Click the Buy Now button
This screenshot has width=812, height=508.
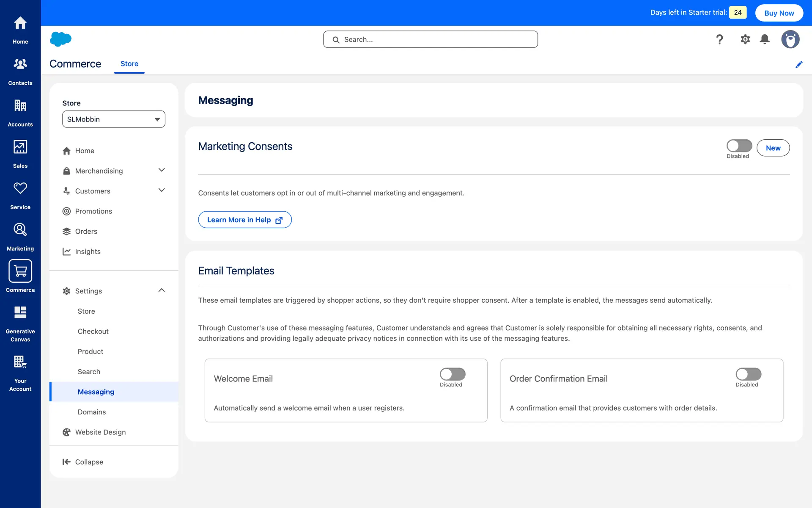tap(779, 13)
